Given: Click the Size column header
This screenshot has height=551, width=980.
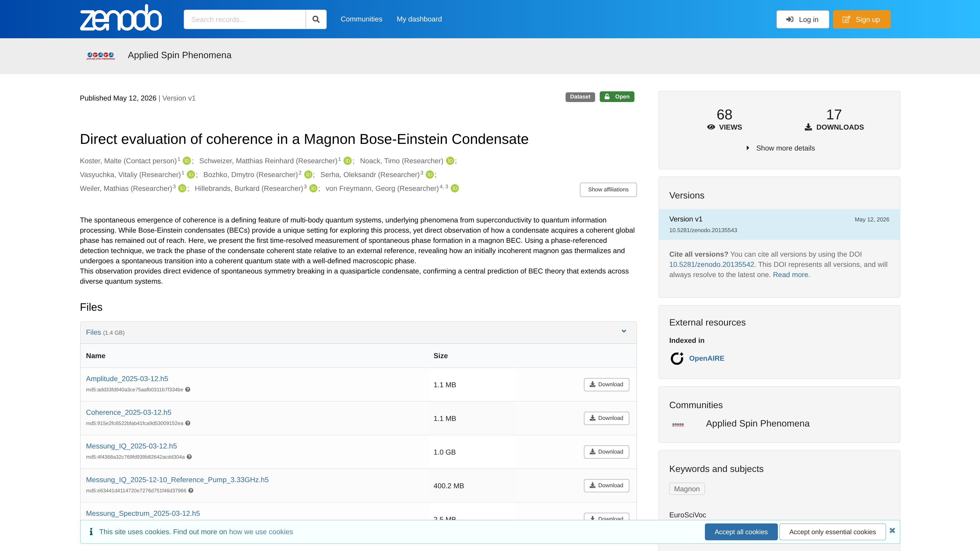Looking at the screenshot, I should pos(440,356).
